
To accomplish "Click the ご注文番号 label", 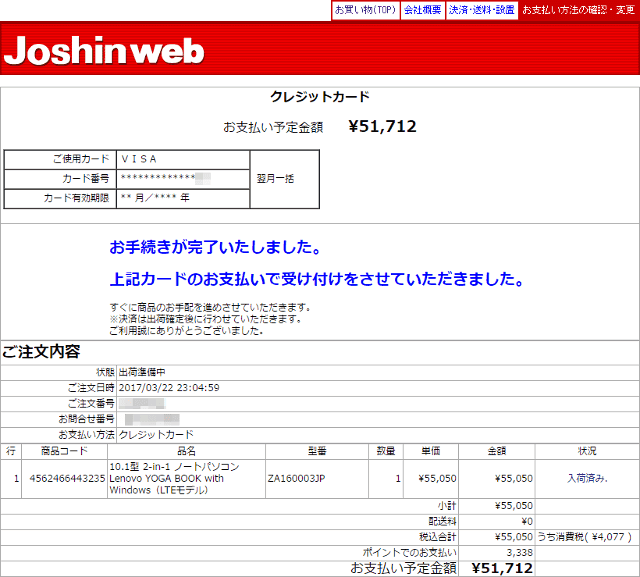I will point(91,404).
